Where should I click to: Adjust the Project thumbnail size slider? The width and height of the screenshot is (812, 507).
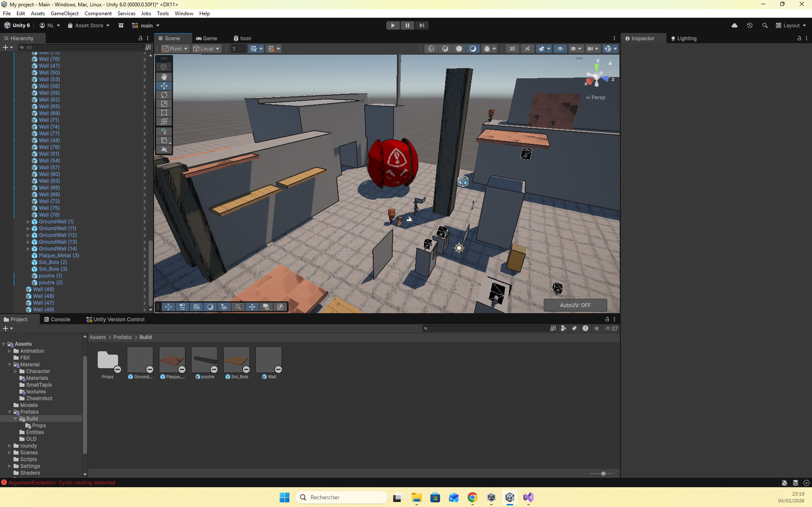point(603,474)
